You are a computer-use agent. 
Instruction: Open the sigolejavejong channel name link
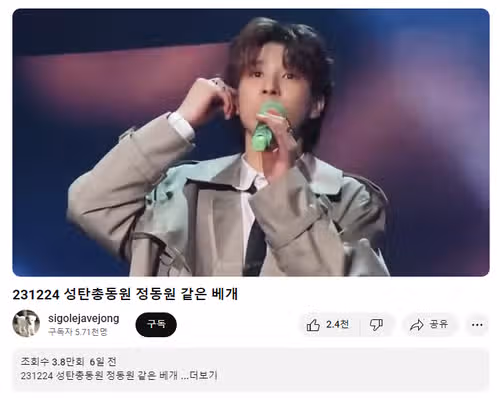[84, 318]
